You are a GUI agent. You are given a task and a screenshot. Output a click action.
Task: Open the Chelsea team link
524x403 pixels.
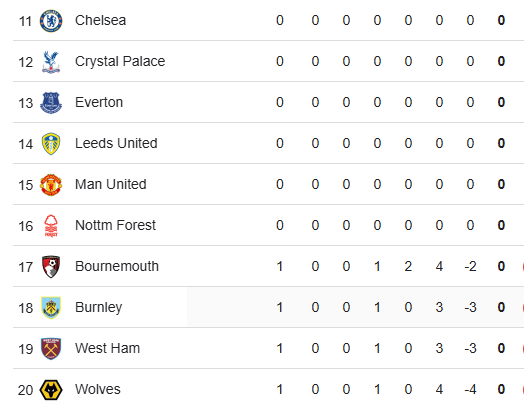[x=101, y=20]
